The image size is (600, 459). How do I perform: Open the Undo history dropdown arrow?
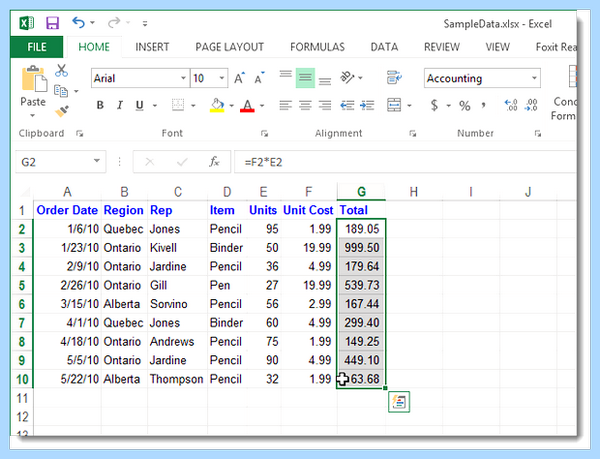click(x=92, y=23)
